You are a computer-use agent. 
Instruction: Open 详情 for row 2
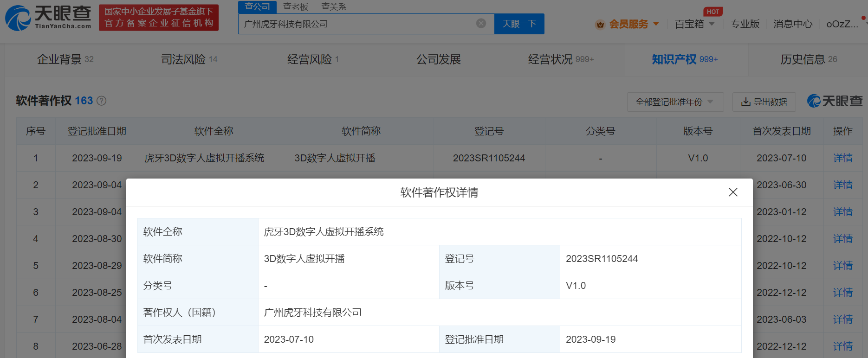(843, 185)
